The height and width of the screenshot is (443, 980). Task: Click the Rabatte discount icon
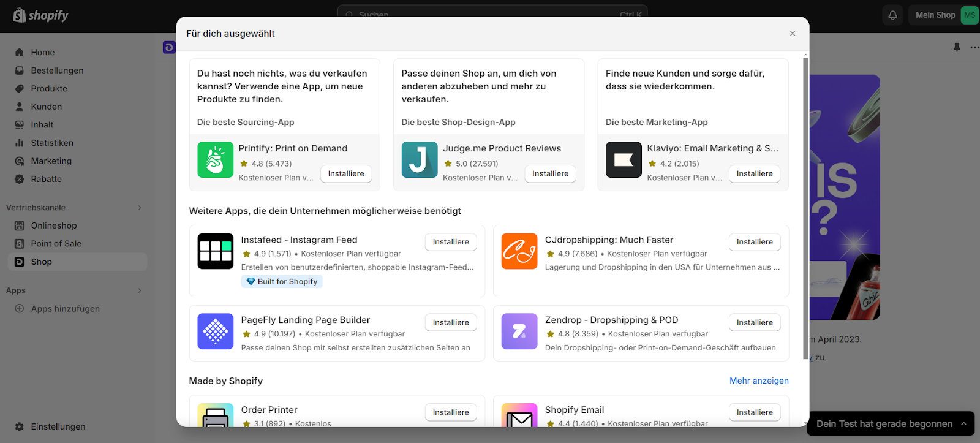point(20,179)
